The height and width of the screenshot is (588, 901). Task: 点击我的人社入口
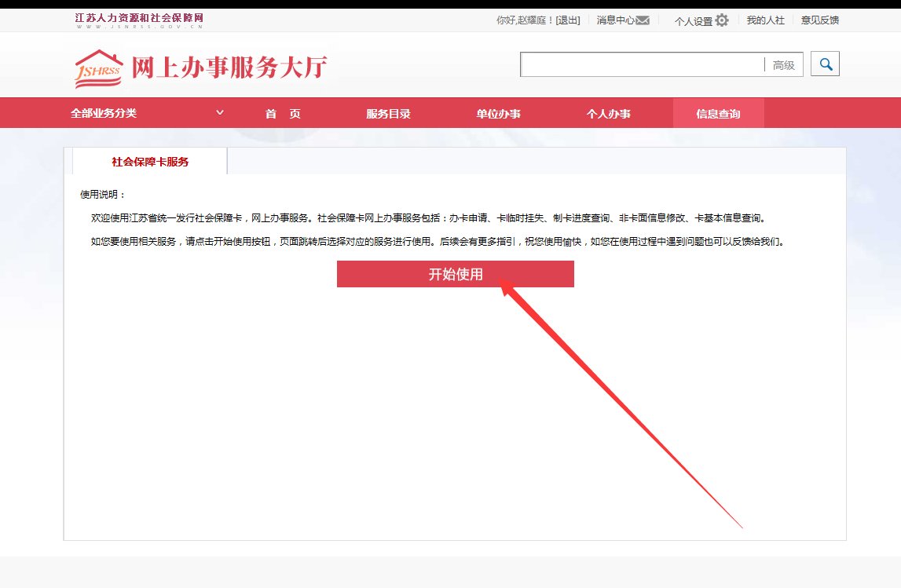click(765, 20)
